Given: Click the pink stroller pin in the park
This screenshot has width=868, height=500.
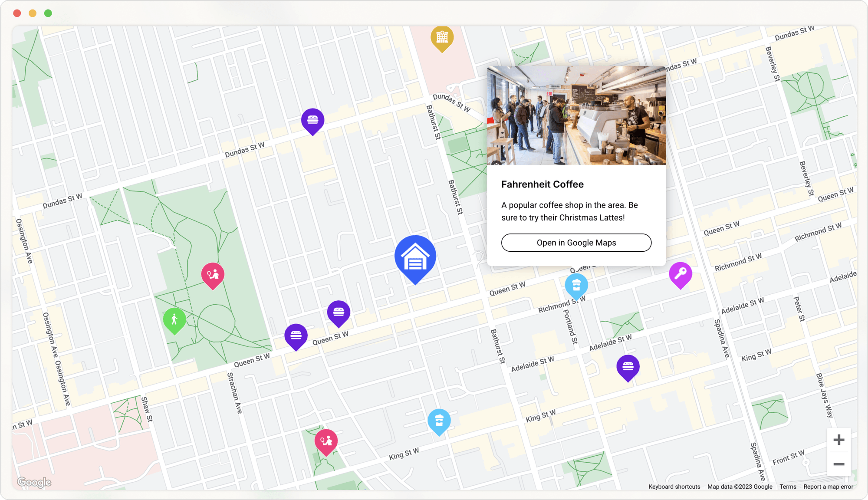Looking at the screenshot, I should point(213,273).
